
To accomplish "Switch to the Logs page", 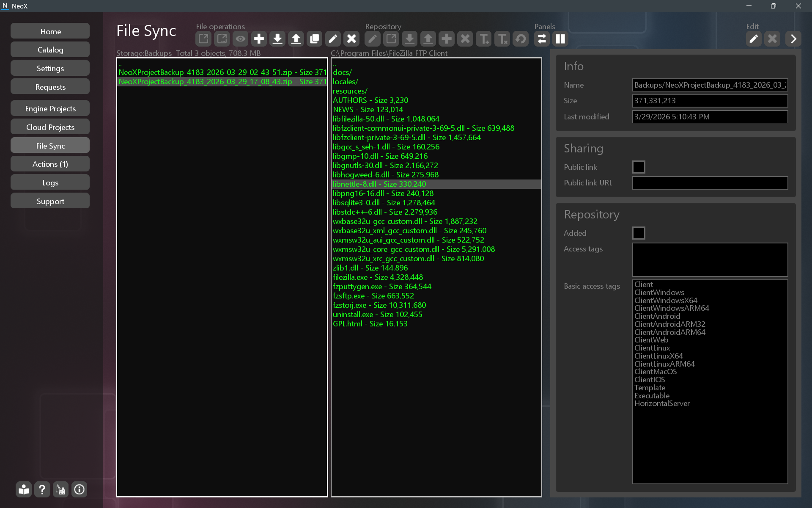I will (50, 182).
